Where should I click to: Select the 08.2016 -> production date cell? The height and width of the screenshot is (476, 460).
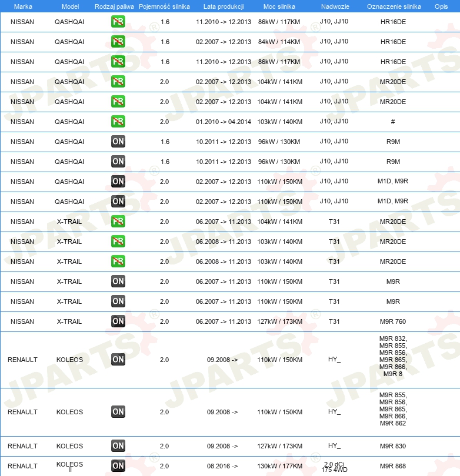click(x=222, y=466)
